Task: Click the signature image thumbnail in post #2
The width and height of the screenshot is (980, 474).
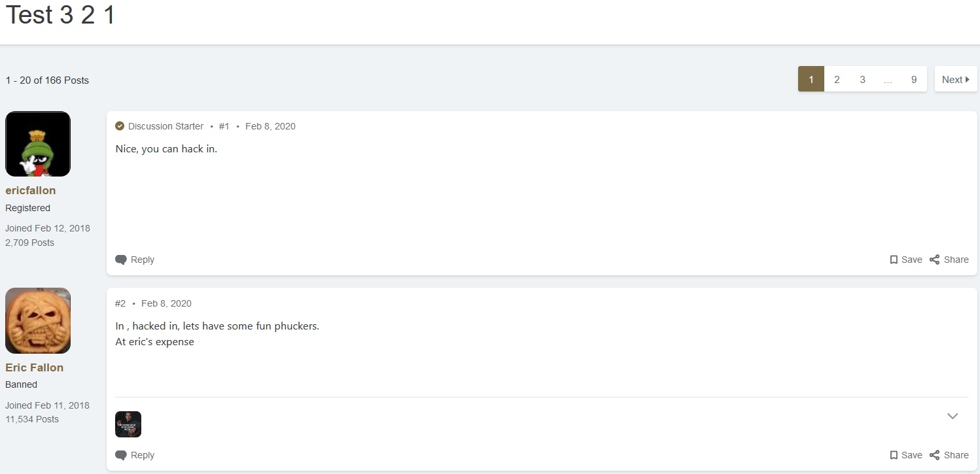Action: pyautogui.click(x=128, y=424)
